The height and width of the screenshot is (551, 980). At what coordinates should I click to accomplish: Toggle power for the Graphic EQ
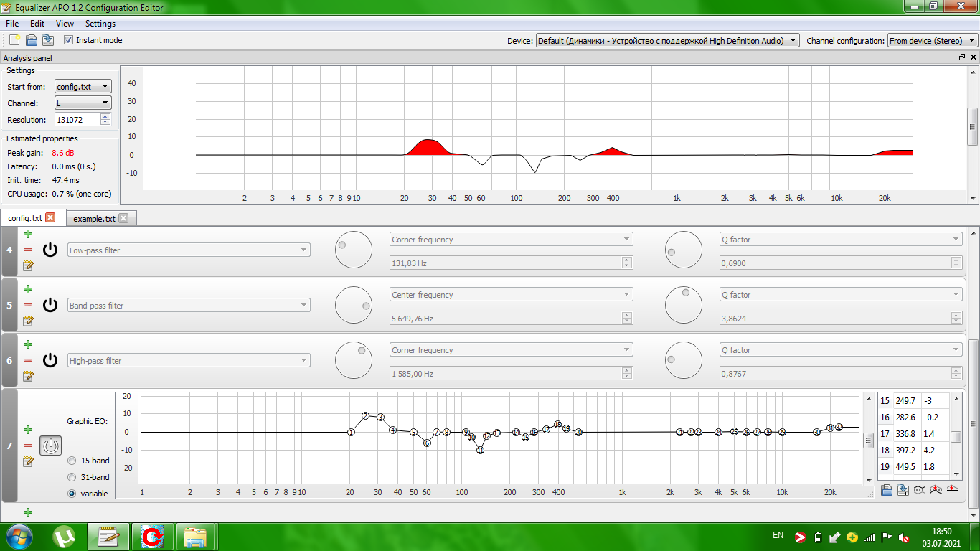[x=50, y=446]
